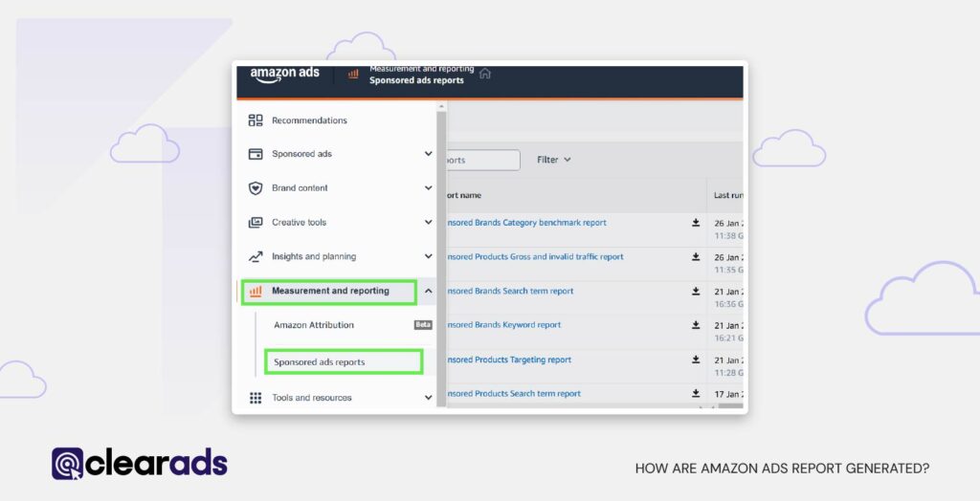Image resolution: width=980 pixels, height=501 pixels.
Task: Open Sponsored Products Search term report link
Action: pos(513,394)
